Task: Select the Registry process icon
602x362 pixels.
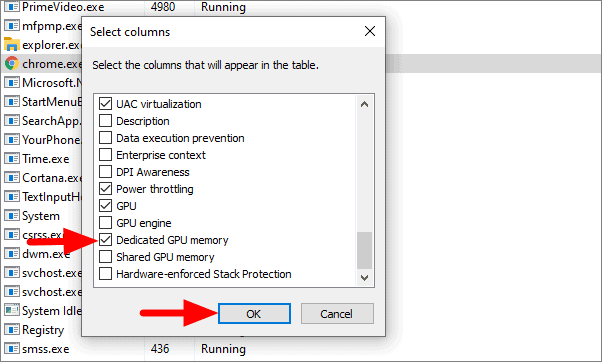Action: coord(12,329)
